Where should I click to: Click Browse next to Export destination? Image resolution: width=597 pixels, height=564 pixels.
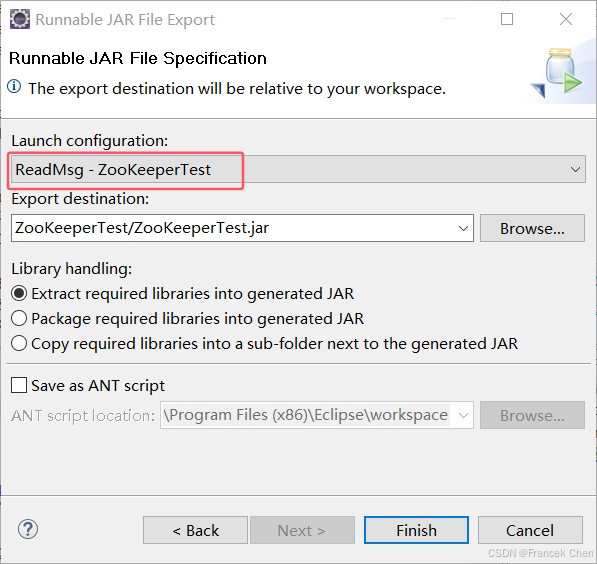[x=532, y=228]
